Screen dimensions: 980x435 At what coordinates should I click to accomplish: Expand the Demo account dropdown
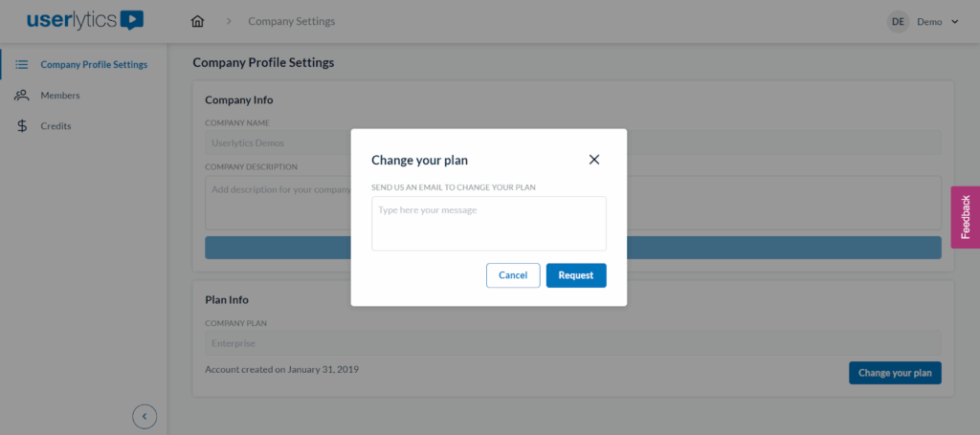pyautogui.click(x=954, y=21)
